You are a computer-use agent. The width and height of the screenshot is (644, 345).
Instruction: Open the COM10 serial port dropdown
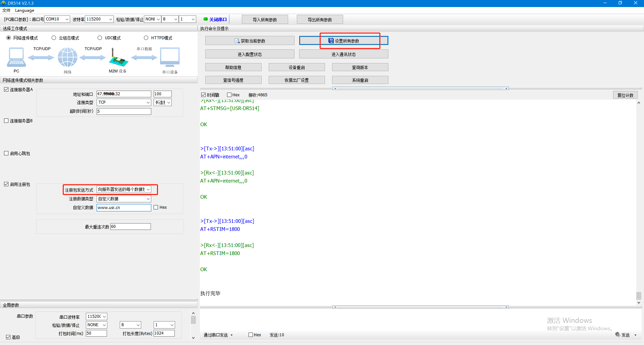67,19
